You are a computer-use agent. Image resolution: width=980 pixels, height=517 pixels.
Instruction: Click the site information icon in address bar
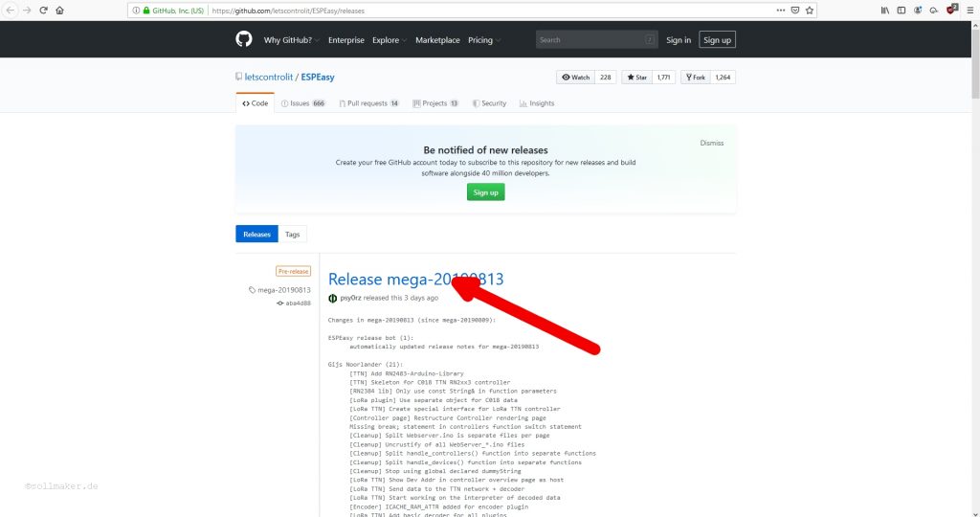(x=136, y=11)
